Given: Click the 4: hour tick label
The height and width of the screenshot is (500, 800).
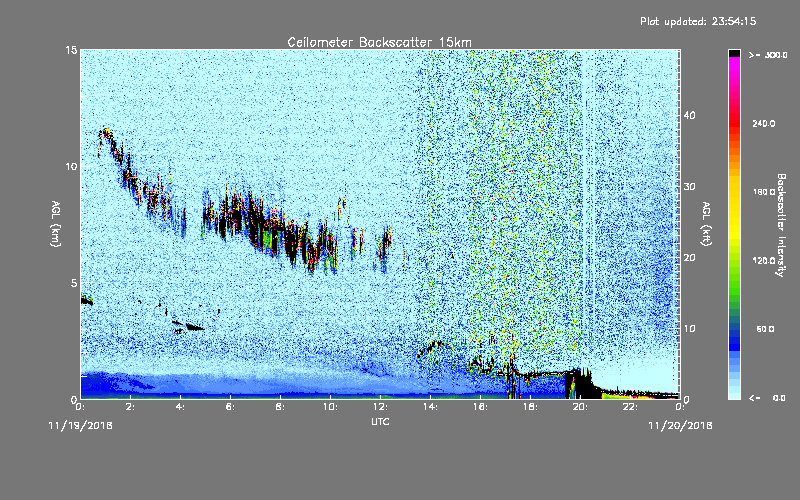Looking at the screenshot, I should (181, 407).
